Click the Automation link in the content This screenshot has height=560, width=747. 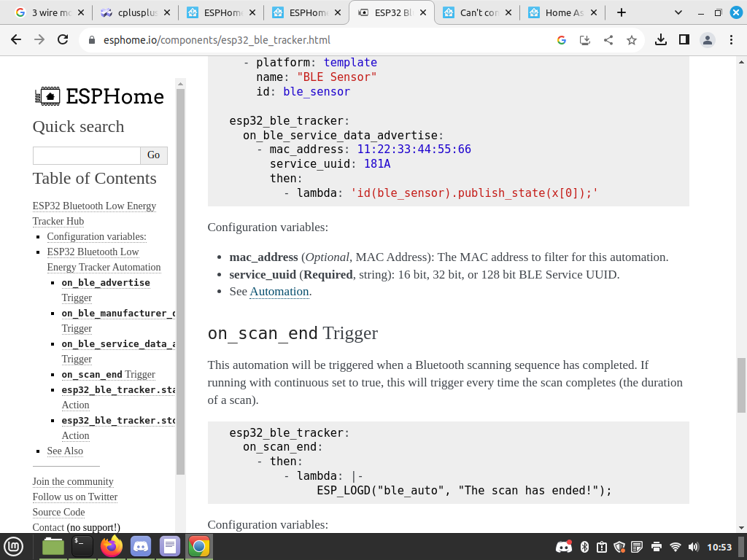coord(280,291)
